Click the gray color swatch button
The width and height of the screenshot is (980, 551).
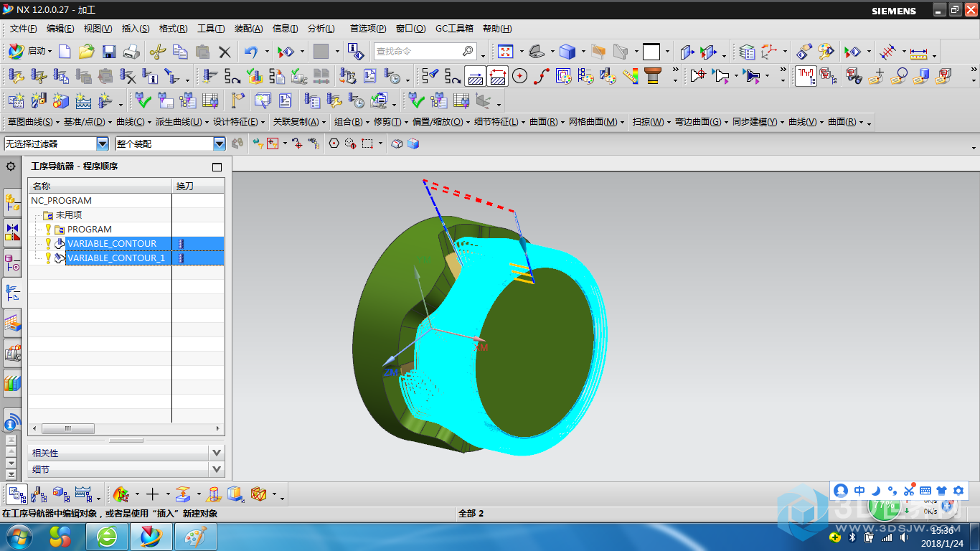[x=321, y=52]
